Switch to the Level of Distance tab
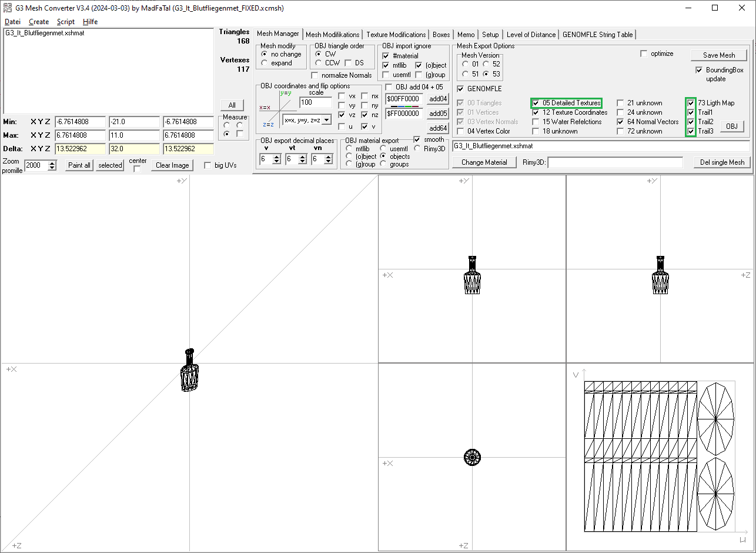The image size is (756, 553). tap(530, 35)
